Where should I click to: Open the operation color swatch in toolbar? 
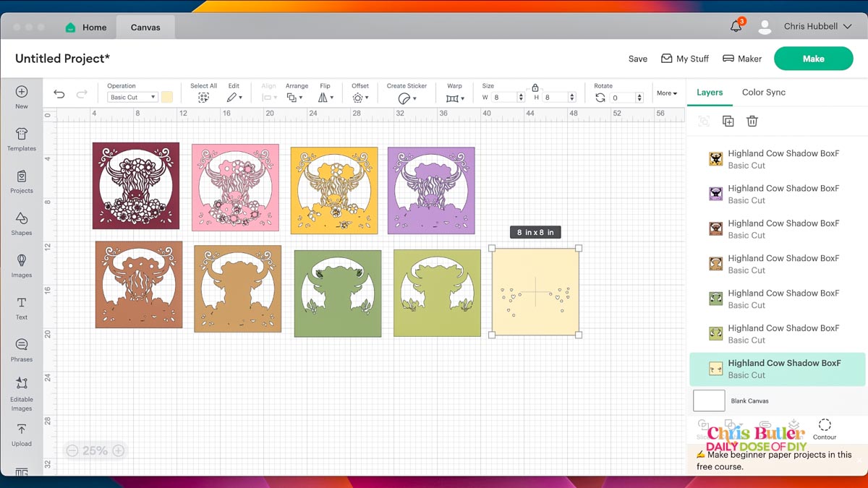[167, 97]
